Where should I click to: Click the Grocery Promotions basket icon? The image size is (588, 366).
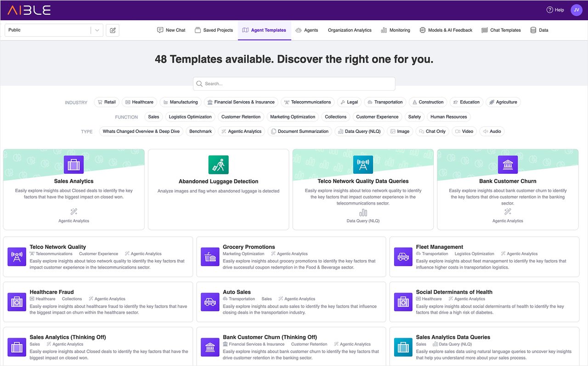click(210, 257)
